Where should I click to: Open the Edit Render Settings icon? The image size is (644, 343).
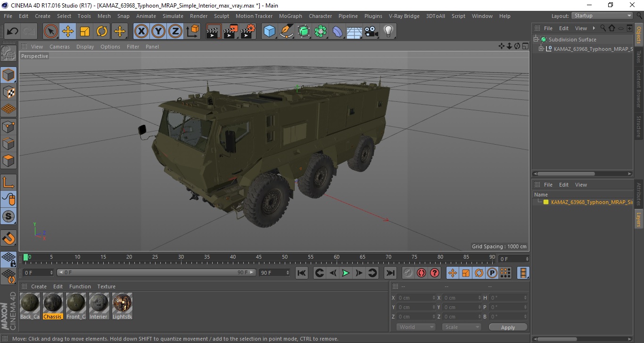click(248, 32)
